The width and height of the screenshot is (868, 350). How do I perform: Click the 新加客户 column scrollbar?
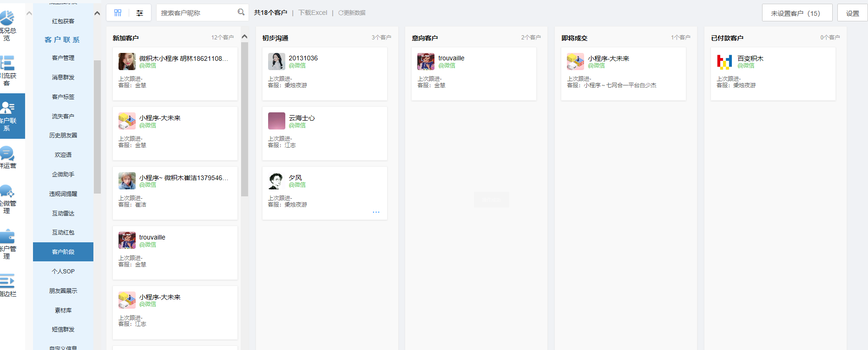245,119
